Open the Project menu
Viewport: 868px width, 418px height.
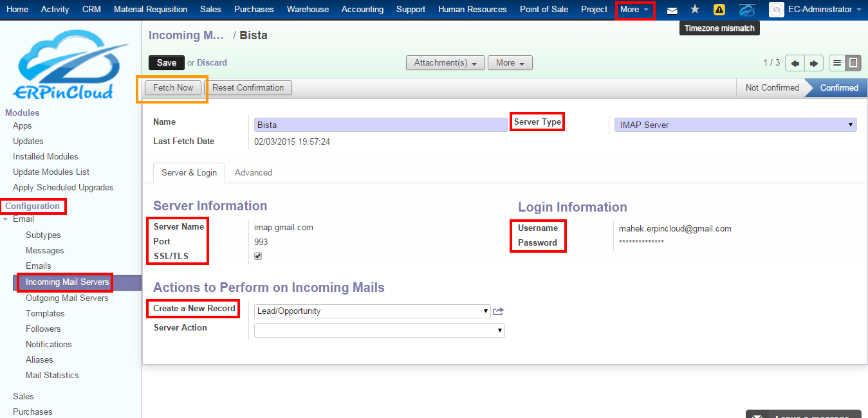coord(594,10)
